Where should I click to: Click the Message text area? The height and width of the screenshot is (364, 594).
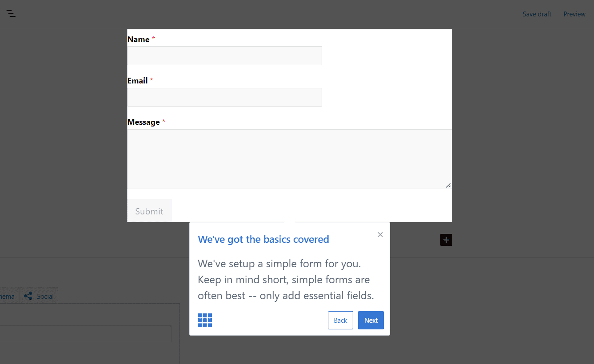tap(289, 159)
